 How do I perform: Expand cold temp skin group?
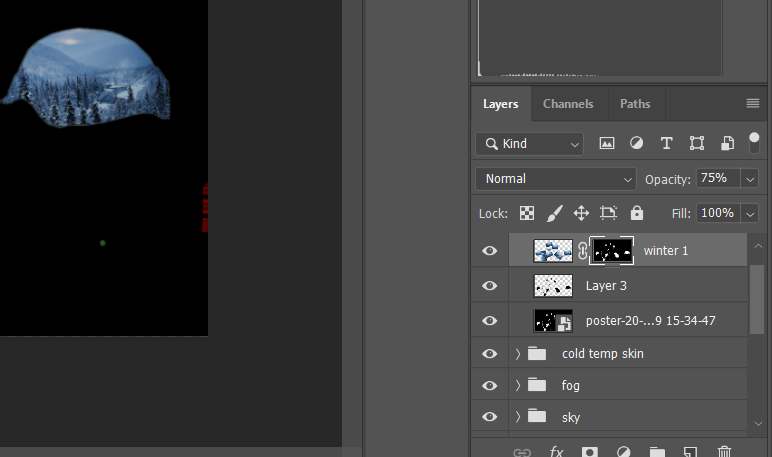coord(517,354)
